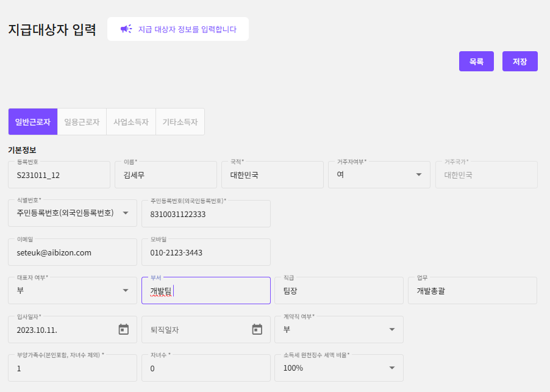Screen dimensions: 550x392
Task: Open the 계약직 여부 dropdown
Action: pos(392,330)
